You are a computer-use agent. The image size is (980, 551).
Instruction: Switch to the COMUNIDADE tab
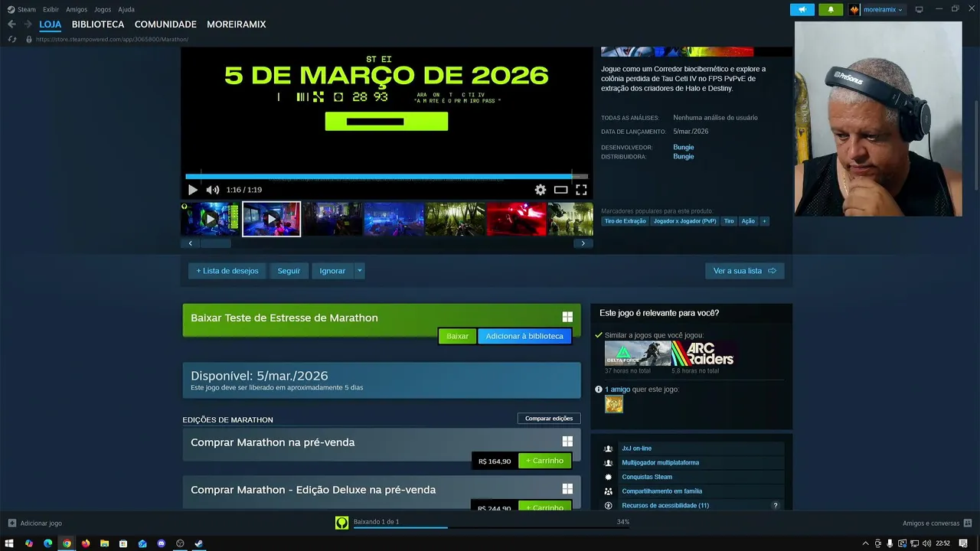(x=165, y=24)
